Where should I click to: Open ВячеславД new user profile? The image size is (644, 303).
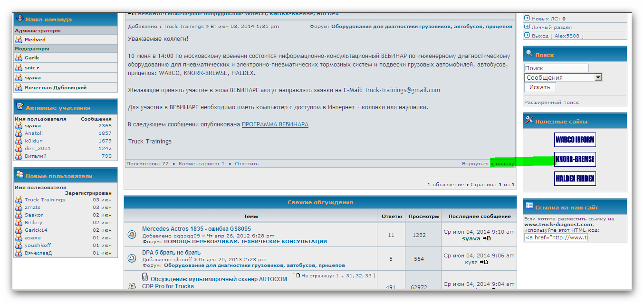(38, 253)
